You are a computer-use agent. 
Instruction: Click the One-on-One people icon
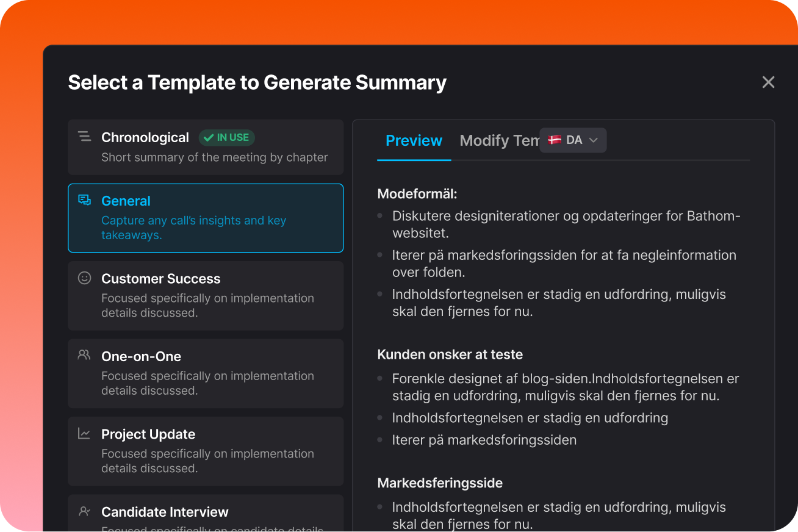coord(84,355)
